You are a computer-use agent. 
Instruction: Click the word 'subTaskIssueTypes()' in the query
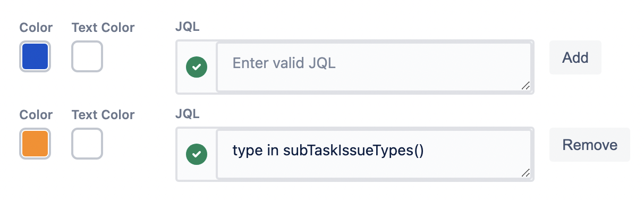tap(353, 151)
